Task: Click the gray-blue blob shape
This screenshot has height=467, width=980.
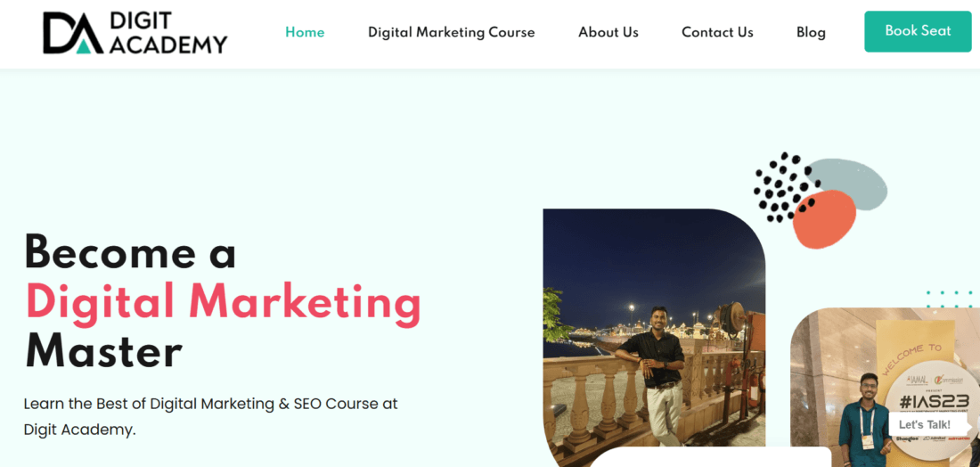Action: (847, 183)
